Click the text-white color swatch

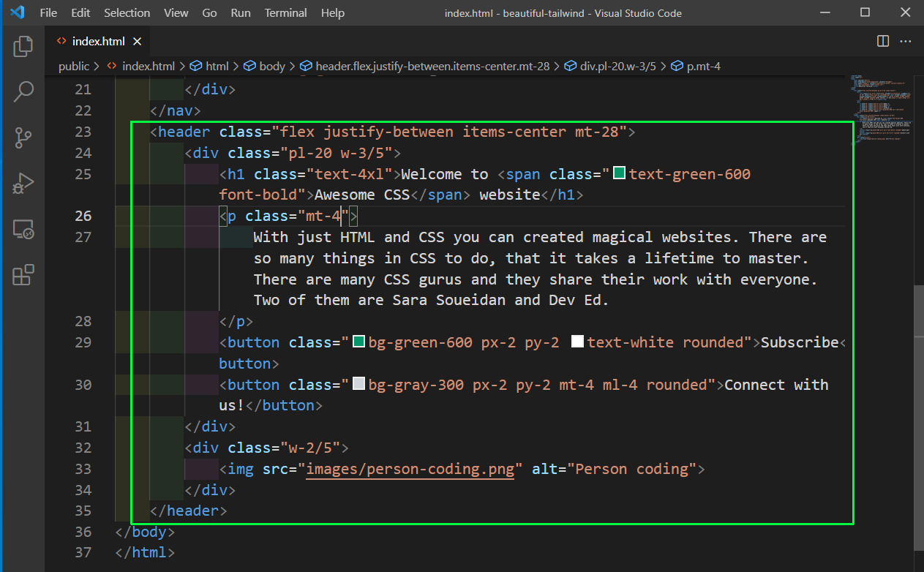click(577, 342)
